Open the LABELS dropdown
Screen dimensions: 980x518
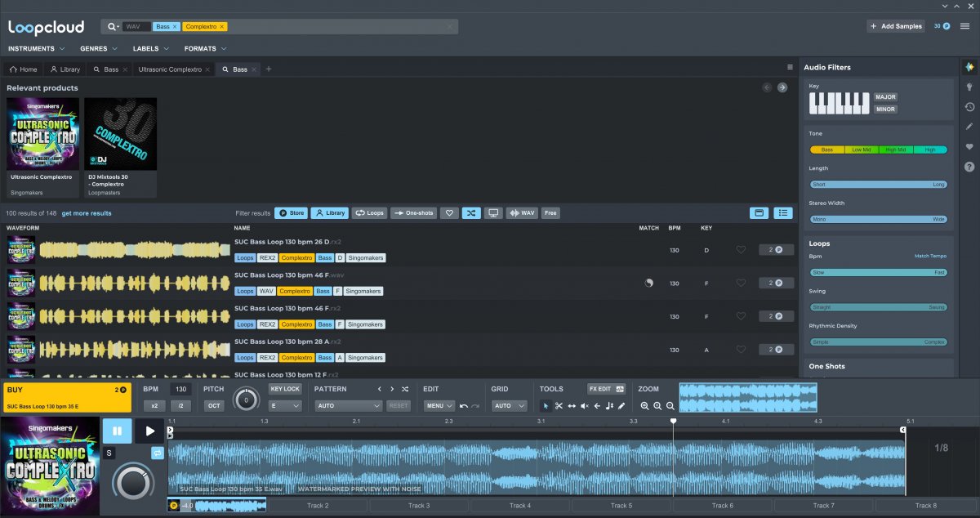click(x=149, y=49)
